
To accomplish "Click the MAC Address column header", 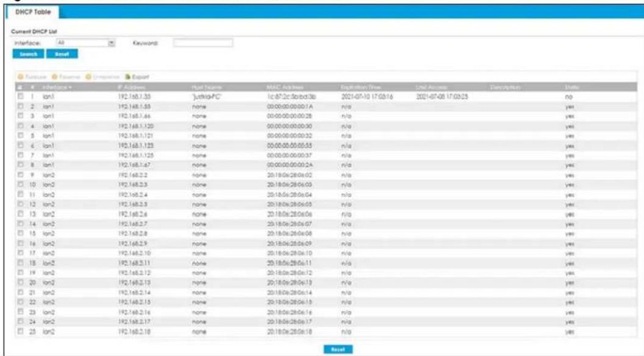I will pos(285,87).
